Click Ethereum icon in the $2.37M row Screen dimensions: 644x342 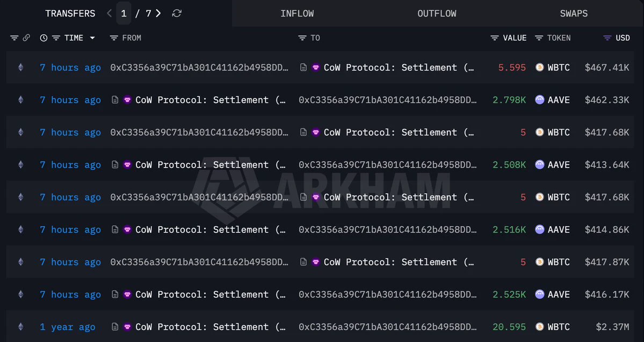pos(20,327)
